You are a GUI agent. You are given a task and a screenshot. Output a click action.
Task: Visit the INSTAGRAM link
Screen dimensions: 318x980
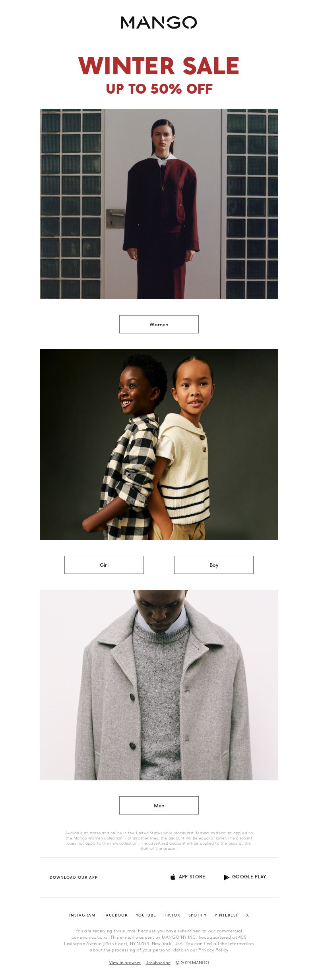pyautogui.click(x=82, y=915)
